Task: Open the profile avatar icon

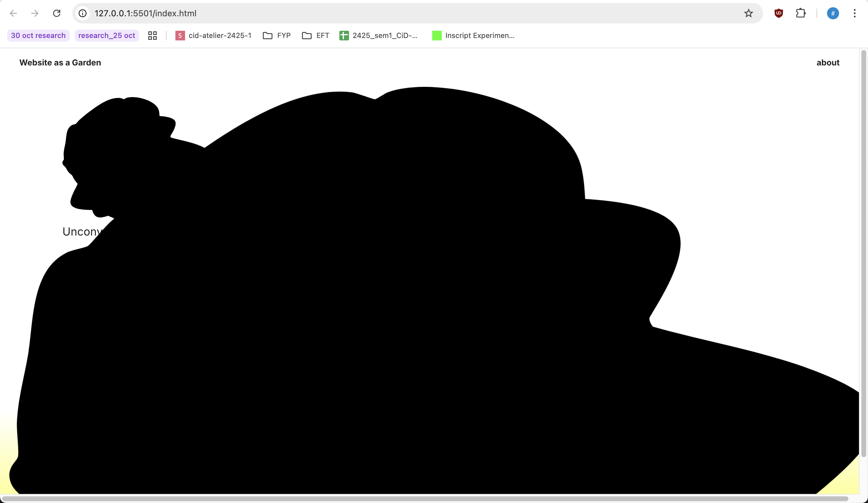Action: [x=832, y=14]
